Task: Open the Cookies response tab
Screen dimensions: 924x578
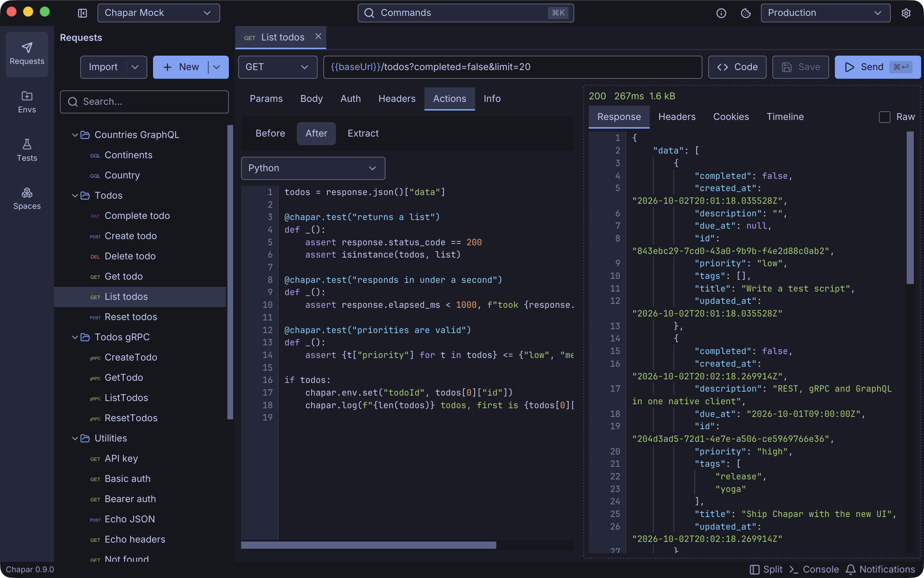Action: pyautogui.click(x=731, y=117)
